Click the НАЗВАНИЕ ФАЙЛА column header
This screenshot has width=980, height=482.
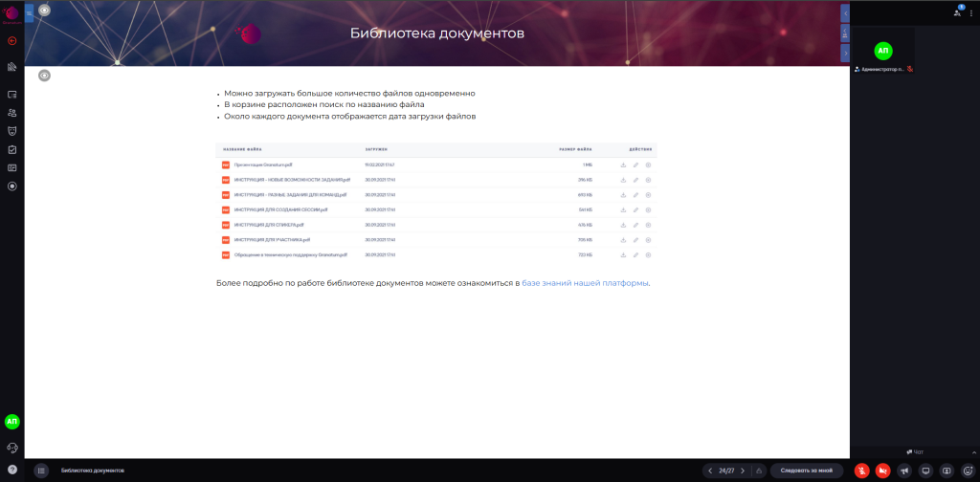(242, 150)
